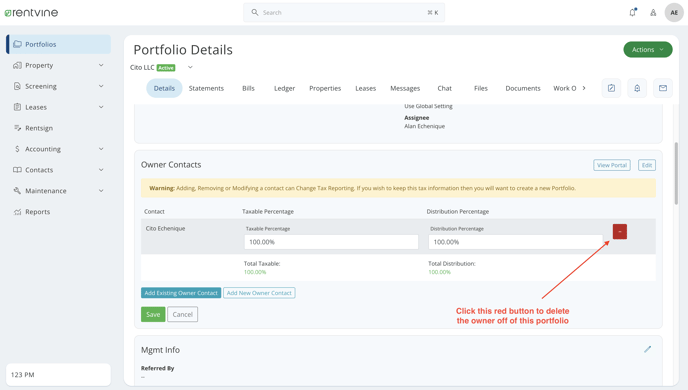Expand the Contacts sidebar menu chevron

click(x=101, y=170)
